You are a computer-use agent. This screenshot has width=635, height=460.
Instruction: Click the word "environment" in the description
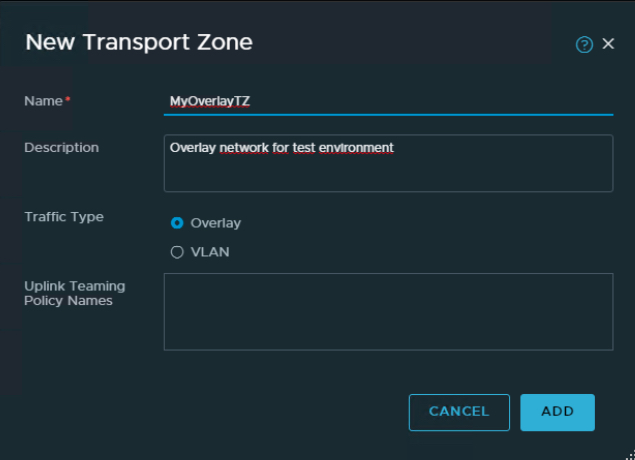(356, 148)
